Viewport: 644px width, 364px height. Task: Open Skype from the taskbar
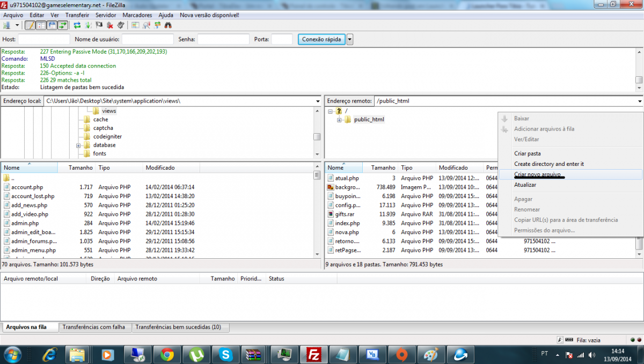[x=225, y=354]
